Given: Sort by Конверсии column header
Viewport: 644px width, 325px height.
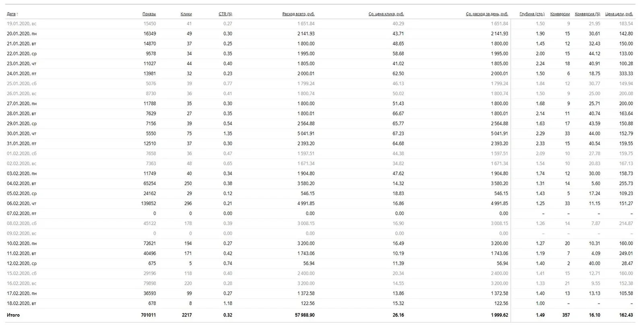Looking at the screenshot, I should [560, 14].
